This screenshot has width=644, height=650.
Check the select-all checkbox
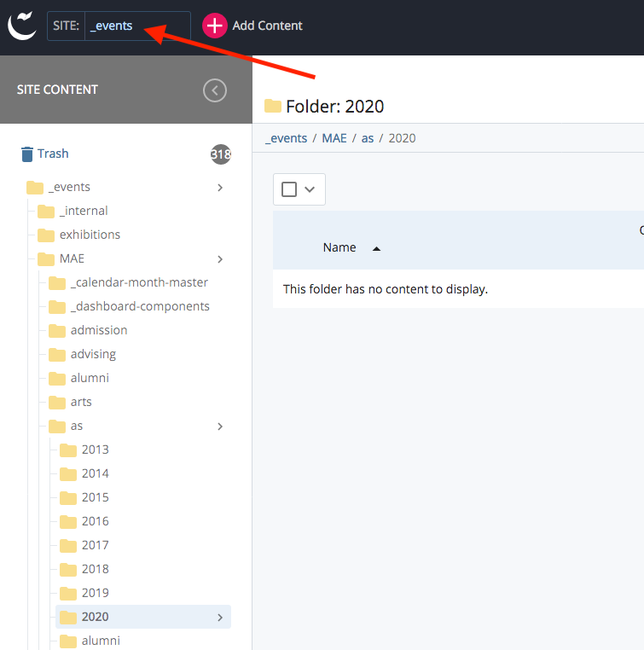[289, 189]
